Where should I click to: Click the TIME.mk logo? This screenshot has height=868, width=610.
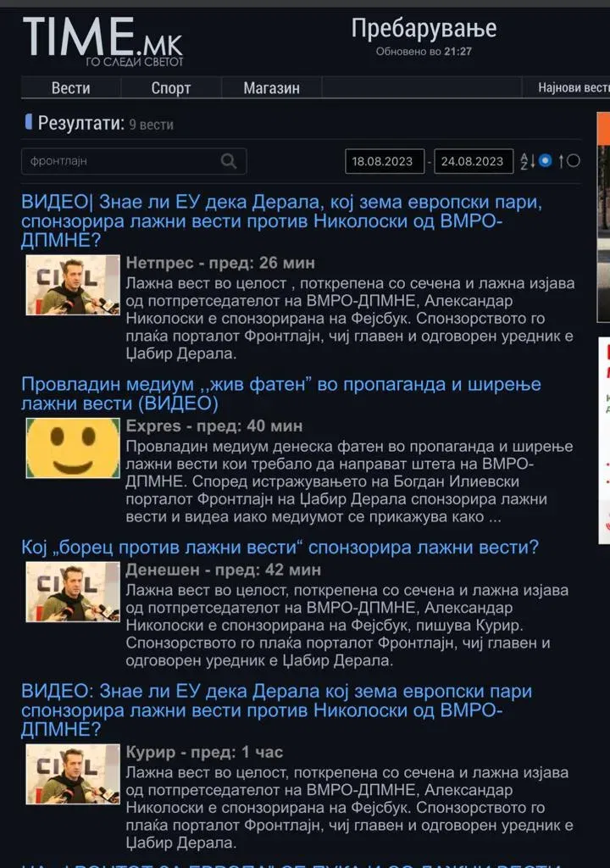(x=103, y=41)
